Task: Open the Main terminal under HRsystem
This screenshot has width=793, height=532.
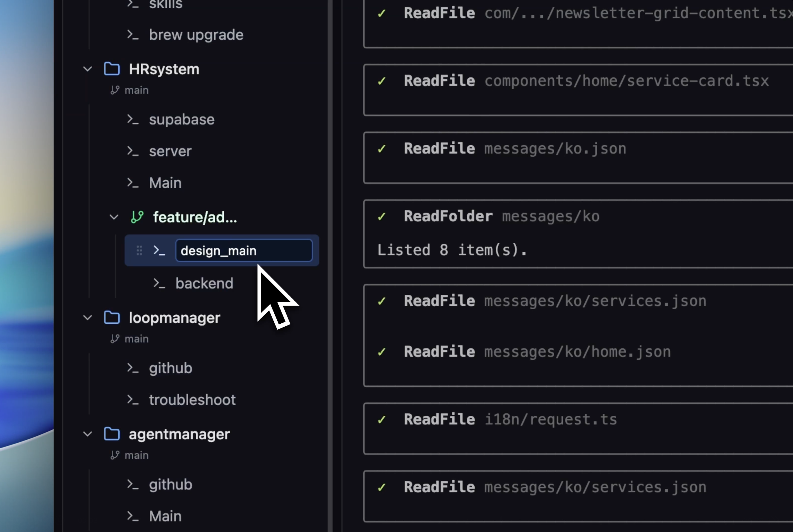Action: pyautogui.click(x=165, y=183)
